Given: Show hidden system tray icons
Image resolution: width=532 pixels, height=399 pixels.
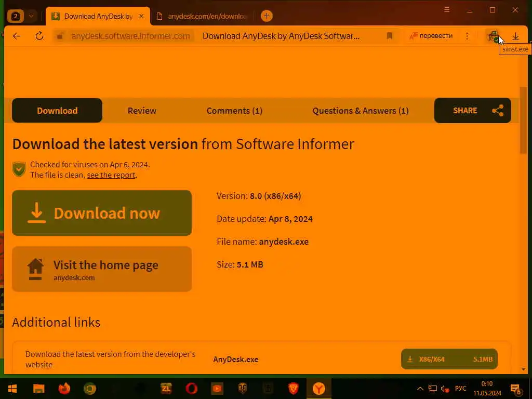Looking at the screenshot, I should pyautogui.click(x=420, y=389).
